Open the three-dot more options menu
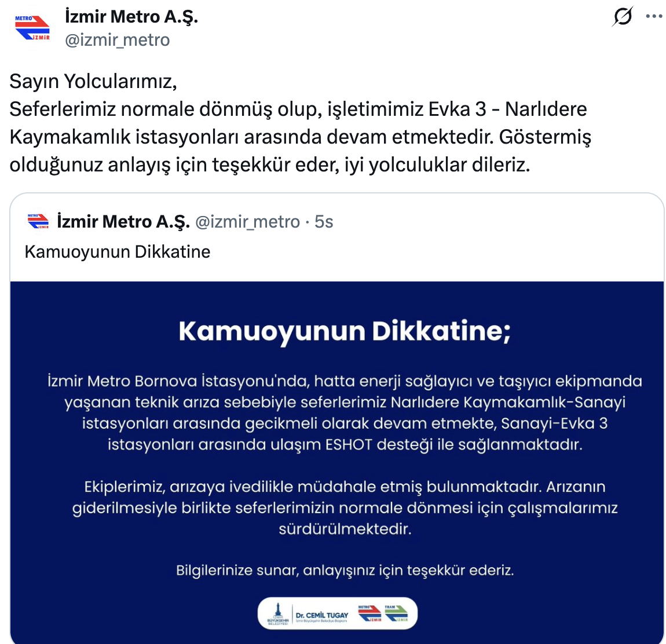Image resolution: width=666 pixels, height=644 pixels. [654, 17]
